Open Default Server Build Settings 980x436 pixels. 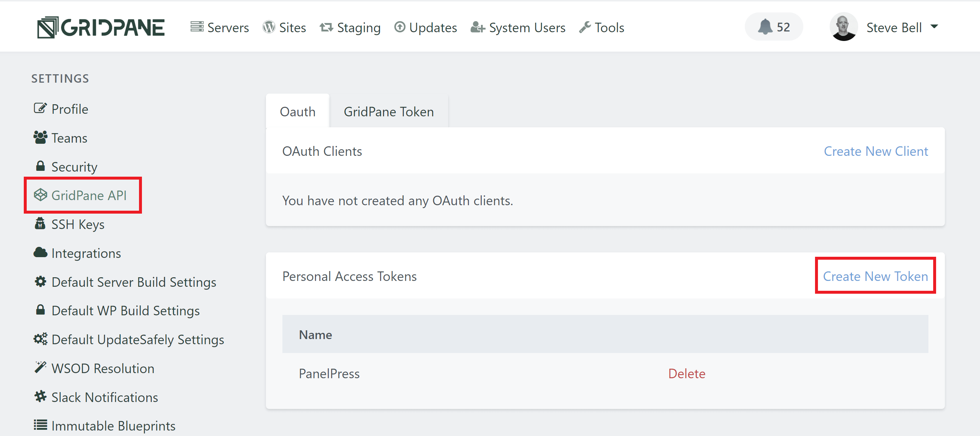click(x=134, y=282)
